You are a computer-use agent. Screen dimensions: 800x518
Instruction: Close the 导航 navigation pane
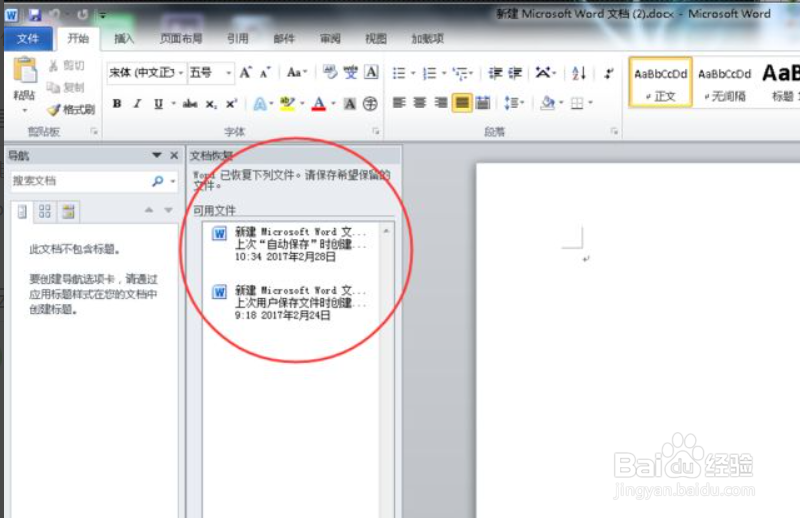(174, 155)
